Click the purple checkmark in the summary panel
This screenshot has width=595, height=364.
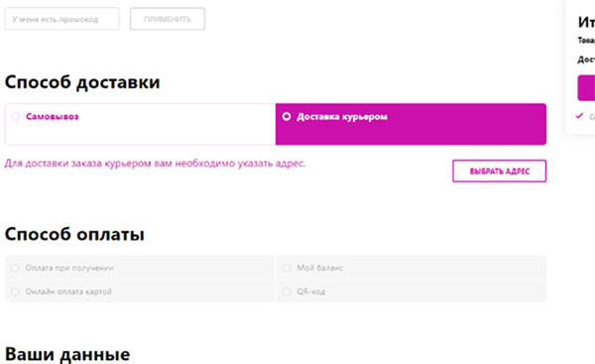579,116
